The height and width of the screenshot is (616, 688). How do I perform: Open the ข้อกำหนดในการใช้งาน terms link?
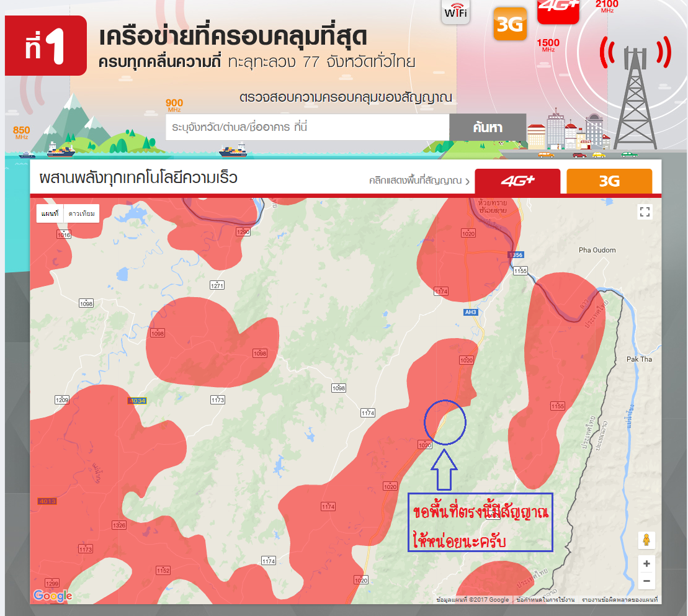545,600
